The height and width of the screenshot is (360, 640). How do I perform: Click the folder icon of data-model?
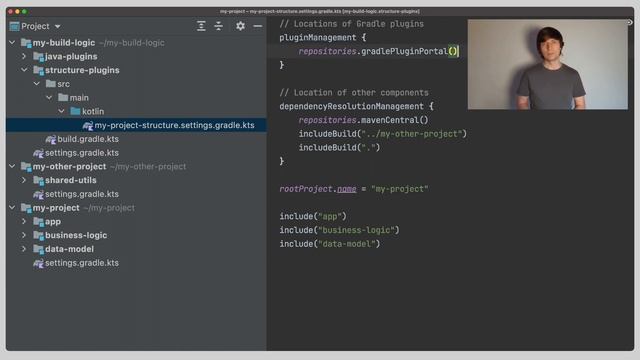38,249
